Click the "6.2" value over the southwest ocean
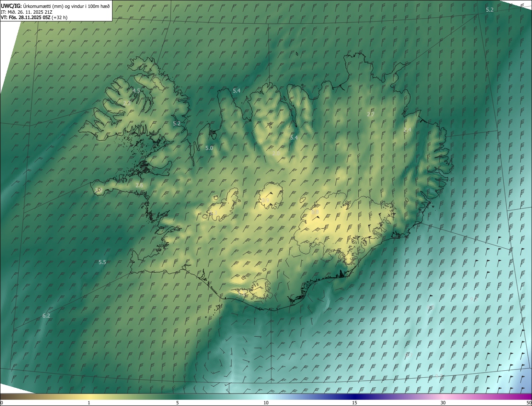This screenshot has height=406, width=532. tap(46, 316)
